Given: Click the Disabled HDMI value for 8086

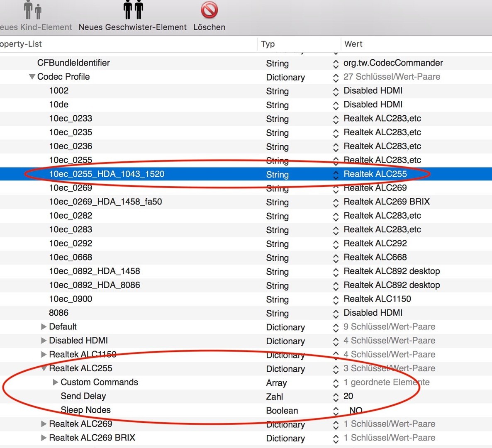Looking at the screenshot, I should click(x=373, y=313).
